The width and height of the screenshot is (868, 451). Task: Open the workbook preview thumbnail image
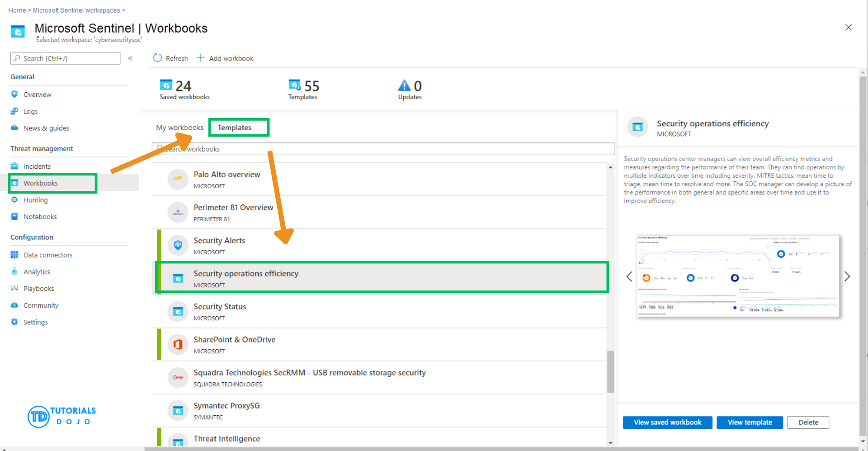pos(738,276)
